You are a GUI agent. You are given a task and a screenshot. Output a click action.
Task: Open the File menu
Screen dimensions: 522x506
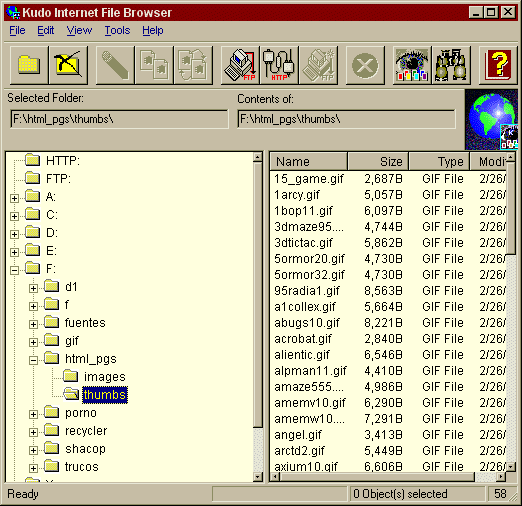(x=17, y=31)
